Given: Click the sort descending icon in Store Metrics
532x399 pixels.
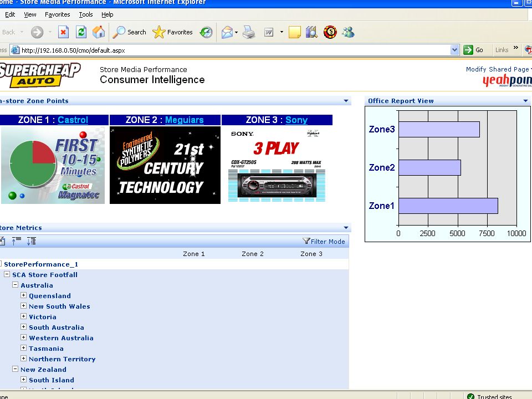Looking at the screenshot, I should [32, 241].
